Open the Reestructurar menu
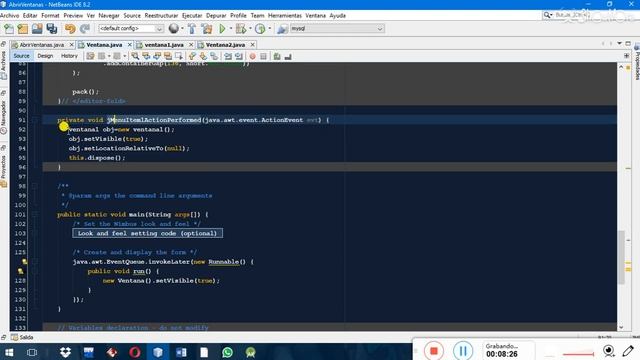 [161, 16]
